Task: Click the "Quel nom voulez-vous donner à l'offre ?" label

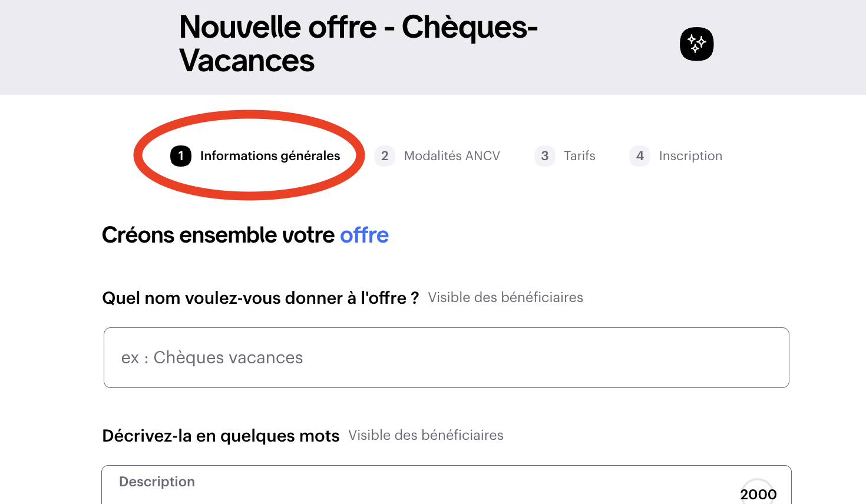Action: pos(260,298)
